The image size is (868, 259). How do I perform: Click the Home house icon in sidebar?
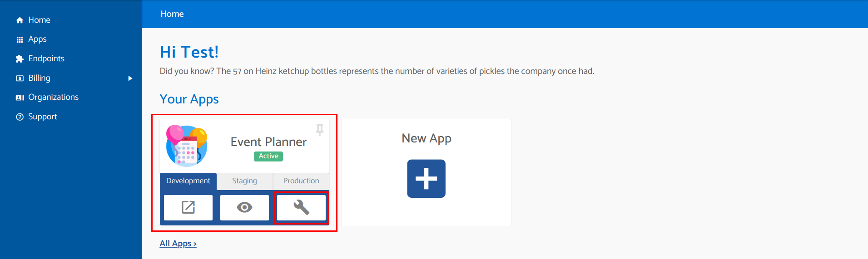click(x=20, y=20)
